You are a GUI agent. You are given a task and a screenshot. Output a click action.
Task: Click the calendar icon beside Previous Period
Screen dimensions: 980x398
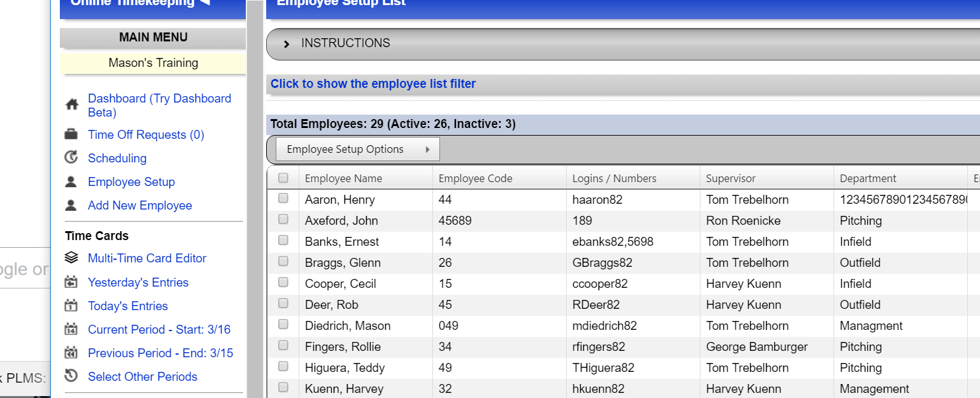71,353
